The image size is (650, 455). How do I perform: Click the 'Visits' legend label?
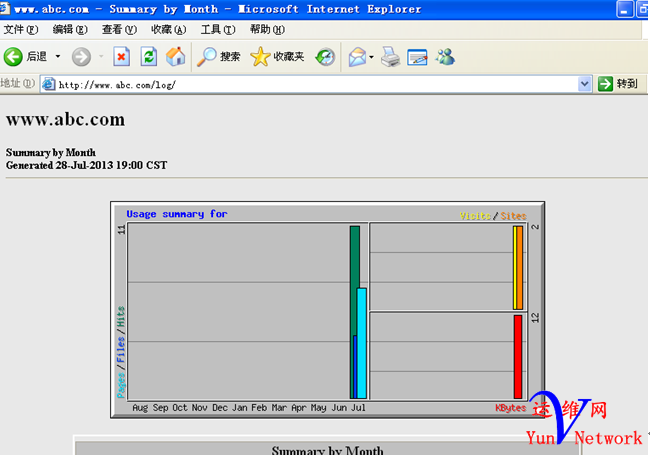tap(475, 216)
